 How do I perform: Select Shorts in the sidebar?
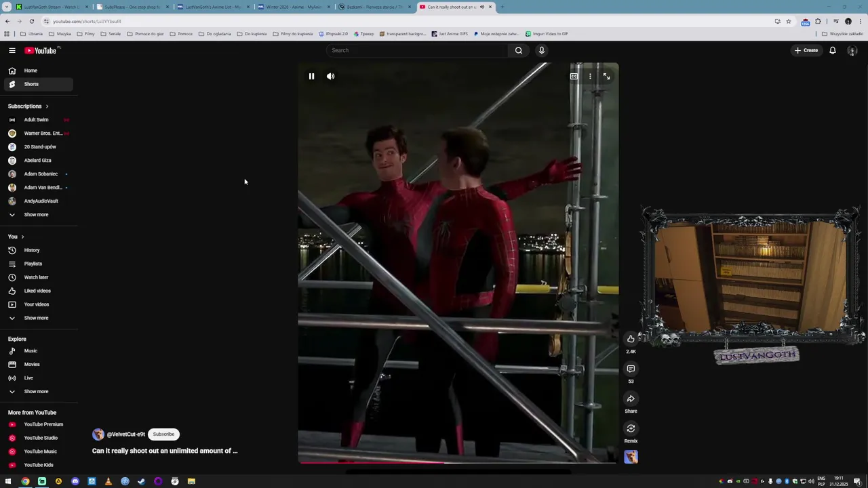coord(37,84)
